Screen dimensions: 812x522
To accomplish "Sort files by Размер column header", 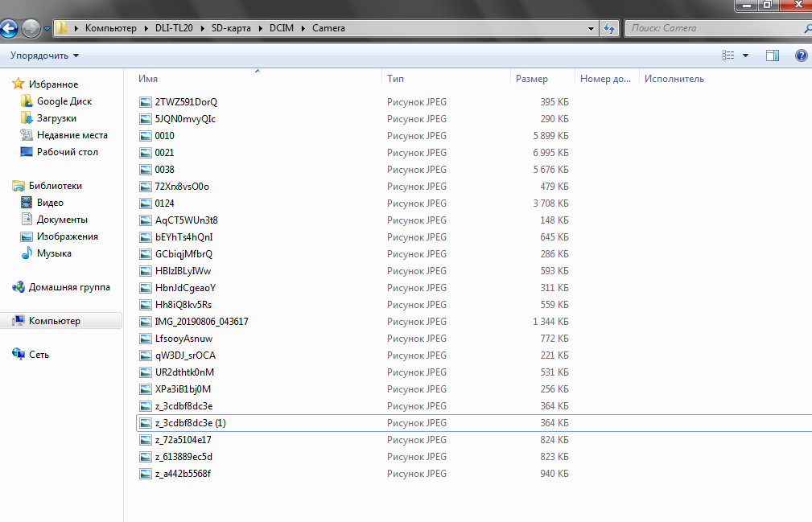I will click(532, 79).
